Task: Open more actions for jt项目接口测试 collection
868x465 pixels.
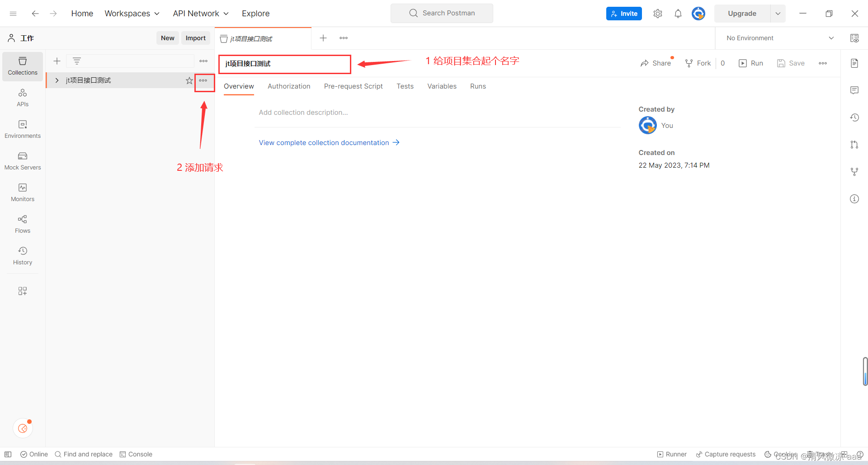Action: [203, 80]
